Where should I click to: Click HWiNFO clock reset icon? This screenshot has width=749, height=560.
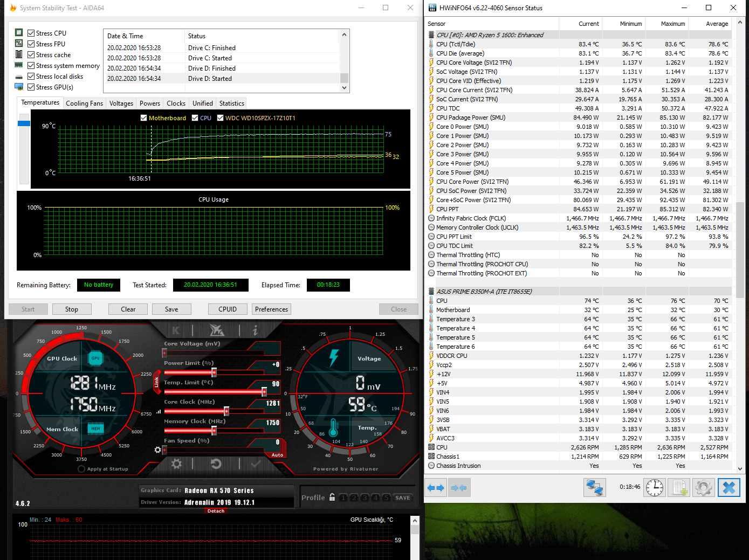coord(655,488)
